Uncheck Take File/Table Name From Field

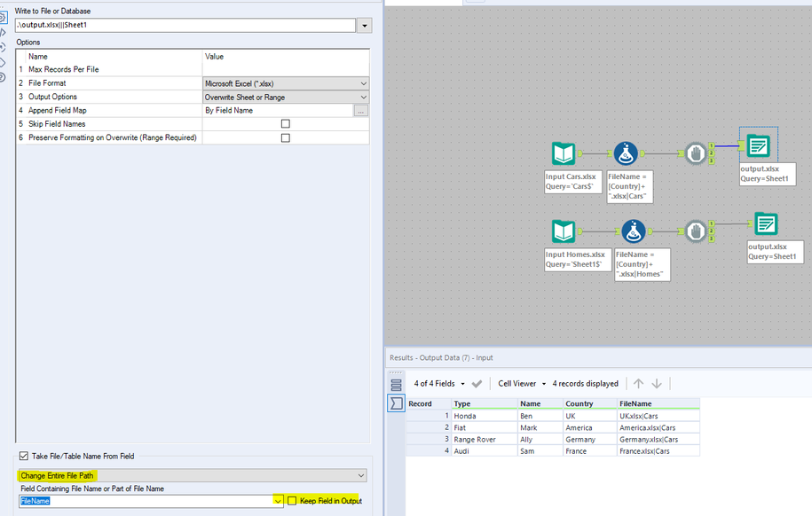23,456
